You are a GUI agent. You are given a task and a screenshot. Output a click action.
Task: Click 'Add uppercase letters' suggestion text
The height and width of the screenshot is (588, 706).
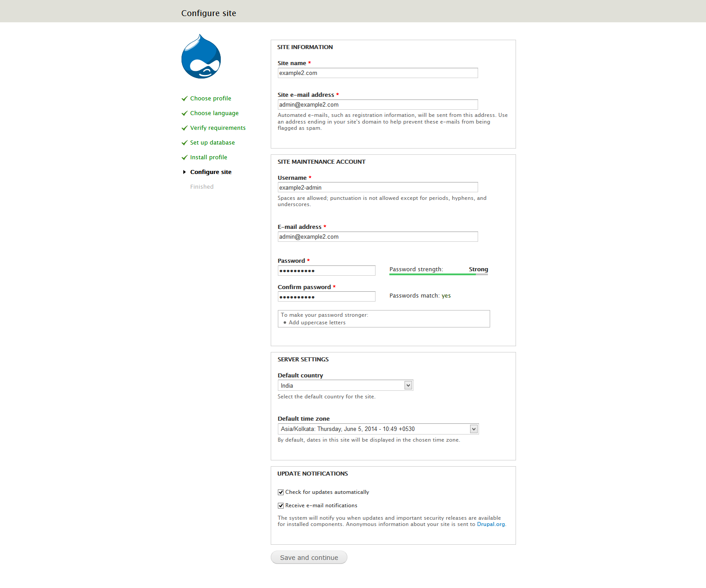317,323
